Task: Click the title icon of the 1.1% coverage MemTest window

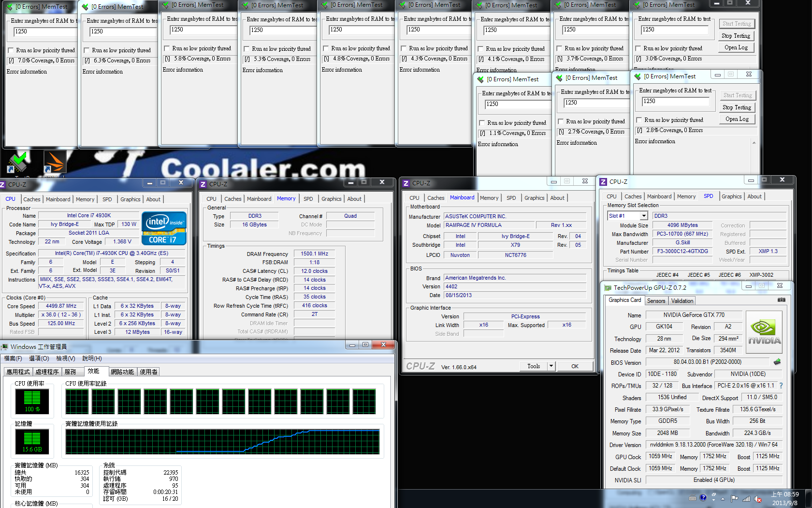Action: pyautogui.click(x=480, y=79)
